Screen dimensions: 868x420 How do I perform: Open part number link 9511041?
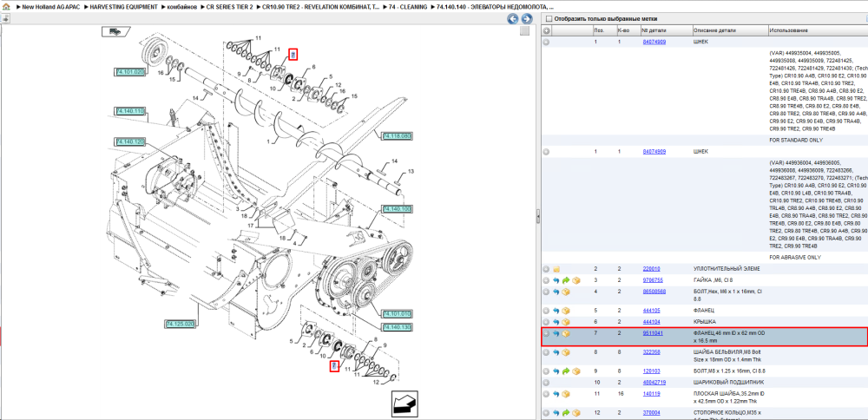[653, 333]
